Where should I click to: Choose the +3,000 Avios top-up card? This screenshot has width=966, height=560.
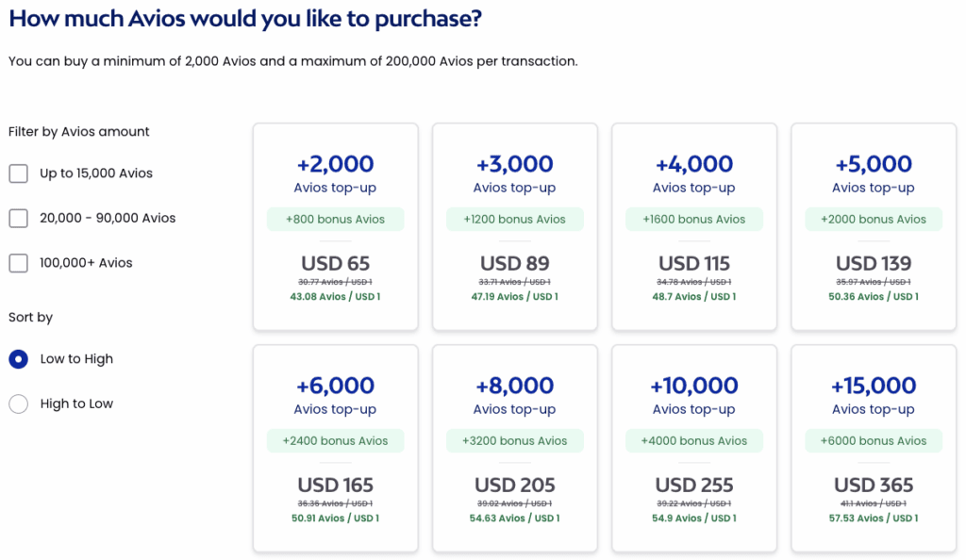(514, 174)
